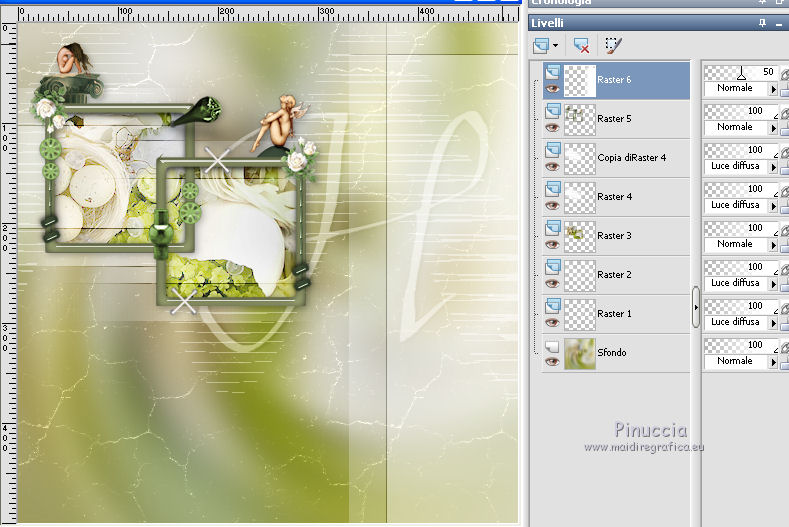Open the Raster 2 blend mode dropdown
Screen dimensions: 789x527
click(x=773, y=284)
